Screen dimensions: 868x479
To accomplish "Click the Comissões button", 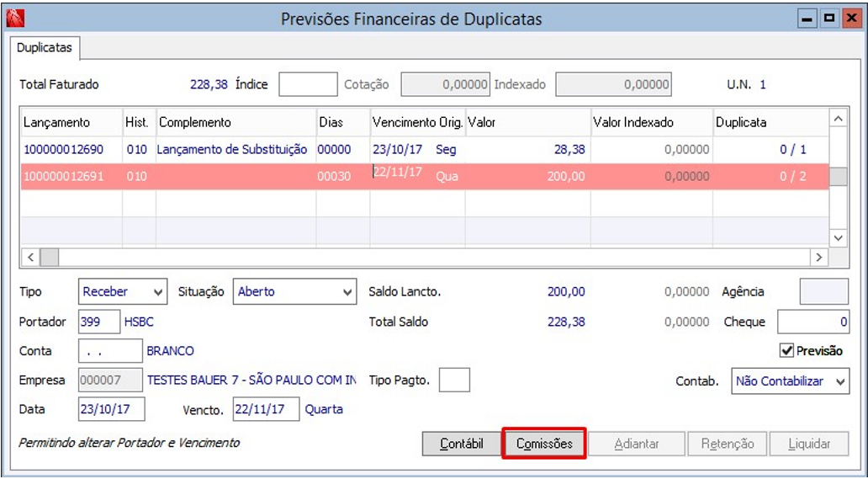I will (544, 444).
